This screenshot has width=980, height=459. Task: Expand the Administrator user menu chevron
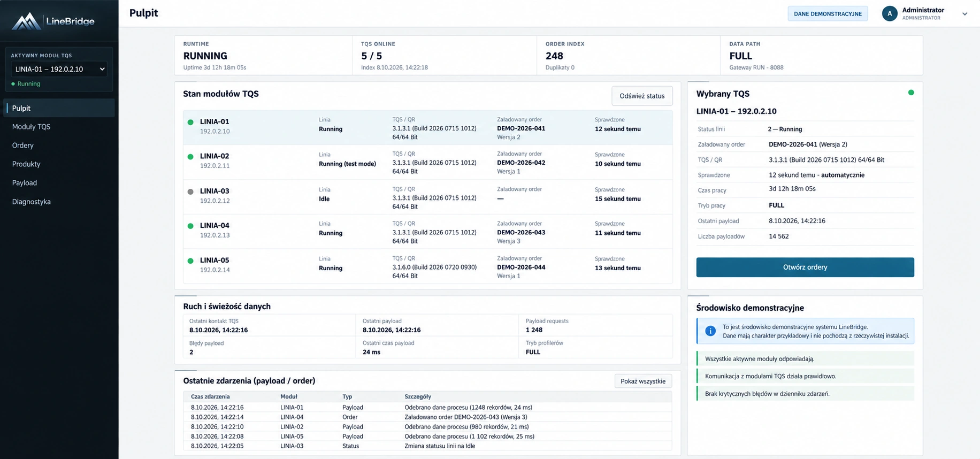click(964, 14)
